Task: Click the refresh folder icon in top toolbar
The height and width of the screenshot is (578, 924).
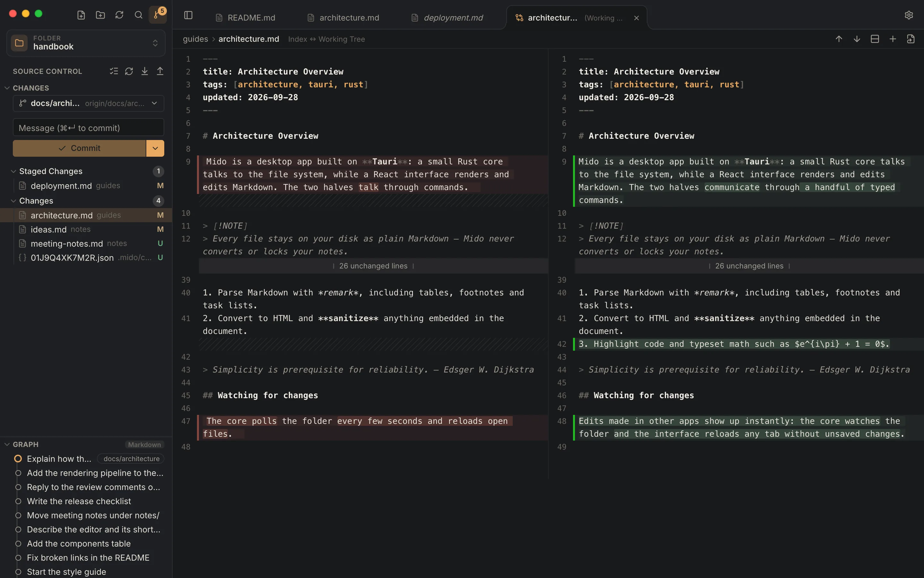Action: tap(119, 15)
